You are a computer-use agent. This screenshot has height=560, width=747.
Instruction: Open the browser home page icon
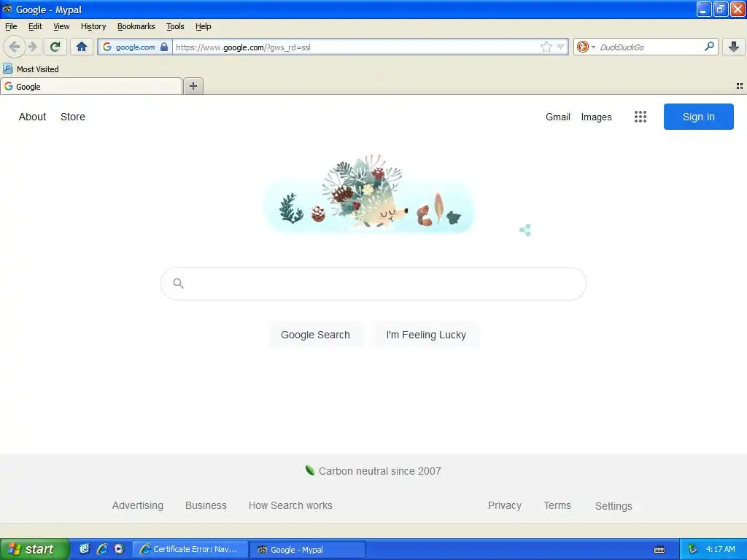82,47
